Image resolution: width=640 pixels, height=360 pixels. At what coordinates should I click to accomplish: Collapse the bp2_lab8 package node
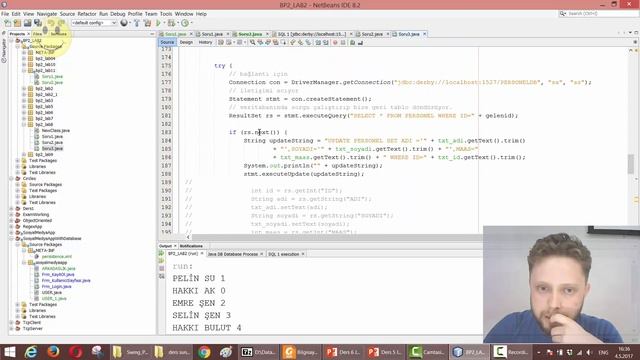pos(24,124)
